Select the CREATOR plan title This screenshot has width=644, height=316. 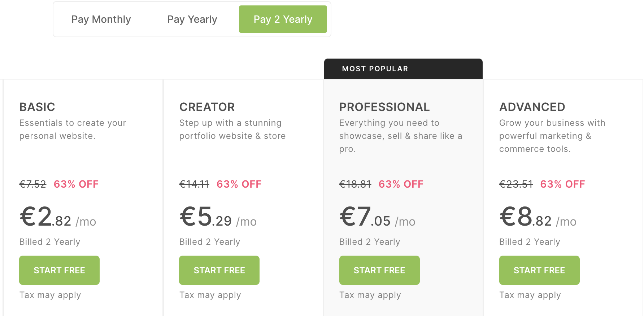click(207, 107)
